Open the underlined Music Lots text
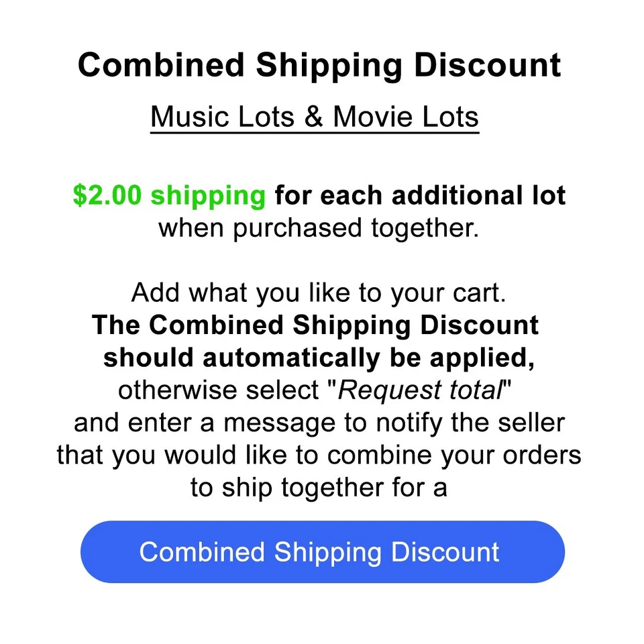 (221, 117)
